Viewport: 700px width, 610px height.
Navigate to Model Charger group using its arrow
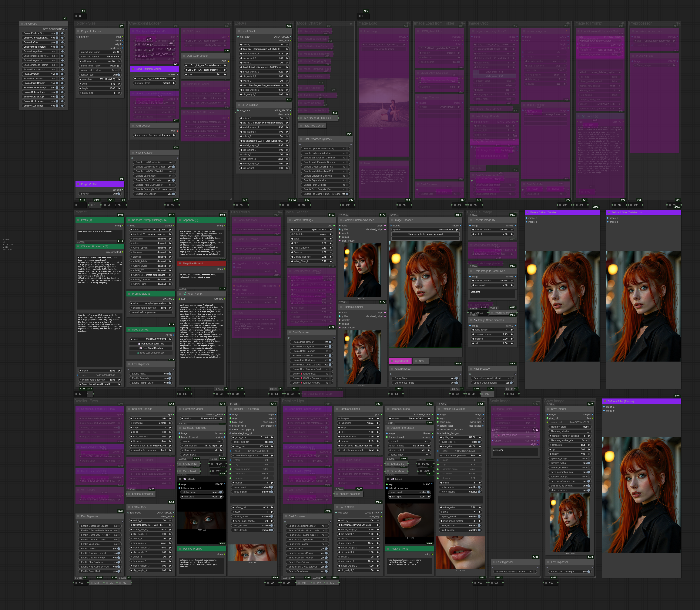[62, 47]
